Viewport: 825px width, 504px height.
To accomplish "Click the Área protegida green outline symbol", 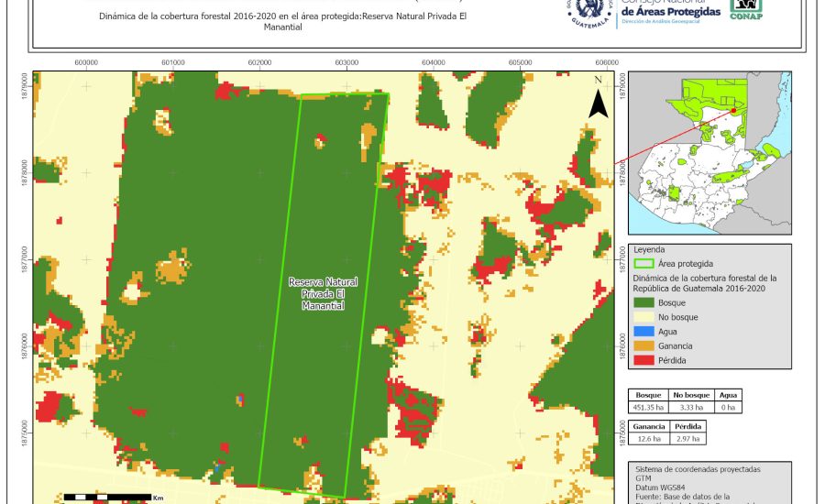I will coord(643,263).
